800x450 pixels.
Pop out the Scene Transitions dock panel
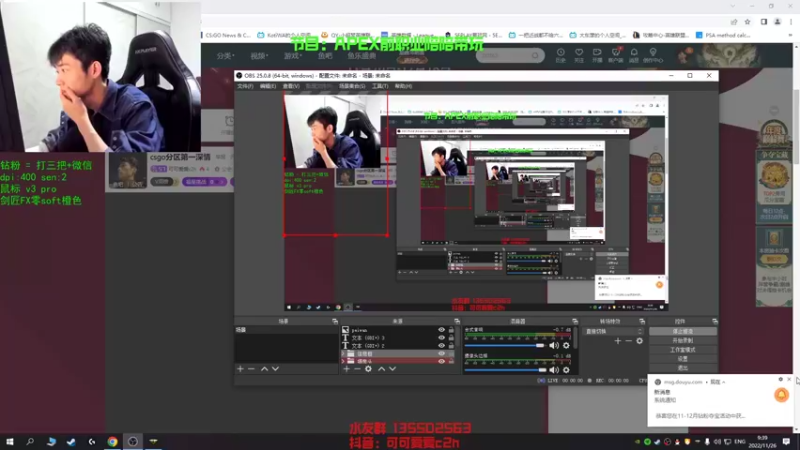coord(642,321)
